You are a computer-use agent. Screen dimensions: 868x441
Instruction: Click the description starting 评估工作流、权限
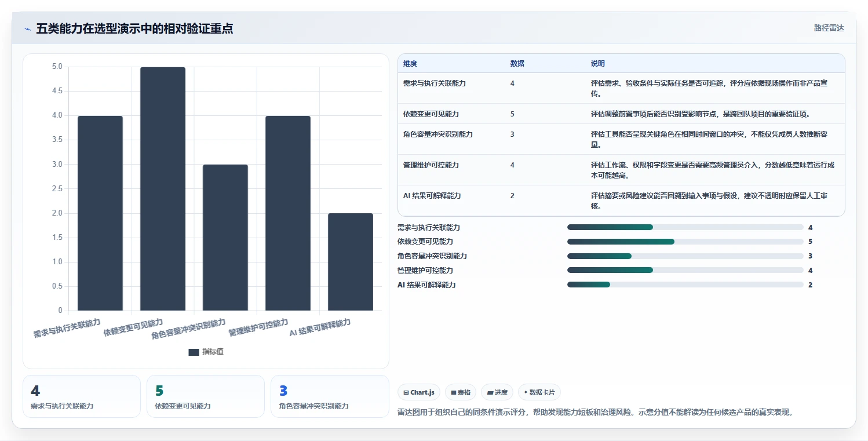click(x=713, y=170)
